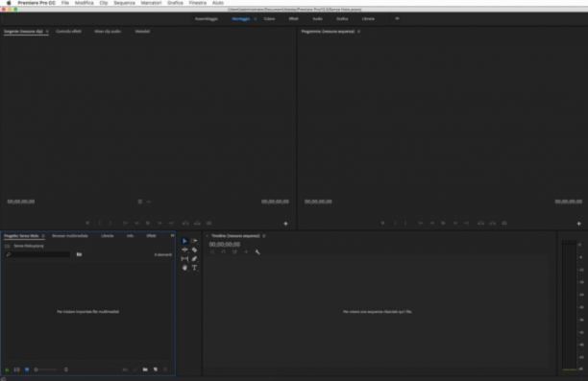Viewport: 588px width, 381px height.
Task: Open Progetto panel menu icon
Action: [x=43, y=236]
